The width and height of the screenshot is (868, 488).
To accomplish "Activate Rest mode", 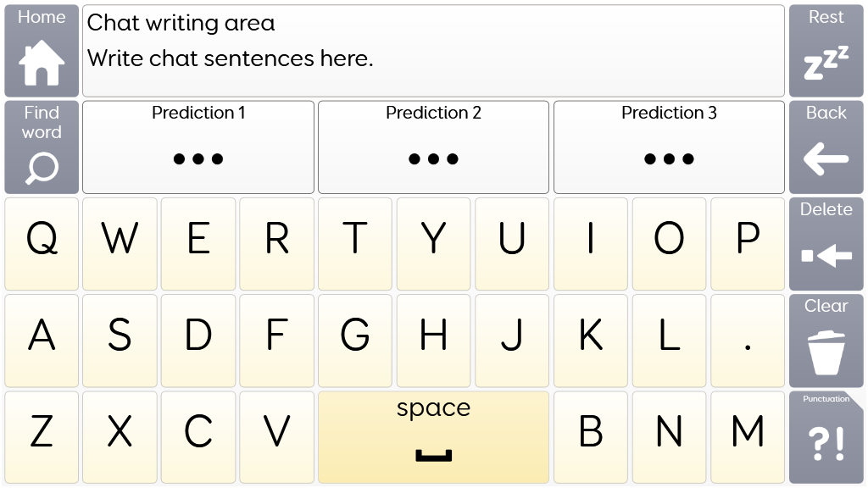I will (826, 51).
